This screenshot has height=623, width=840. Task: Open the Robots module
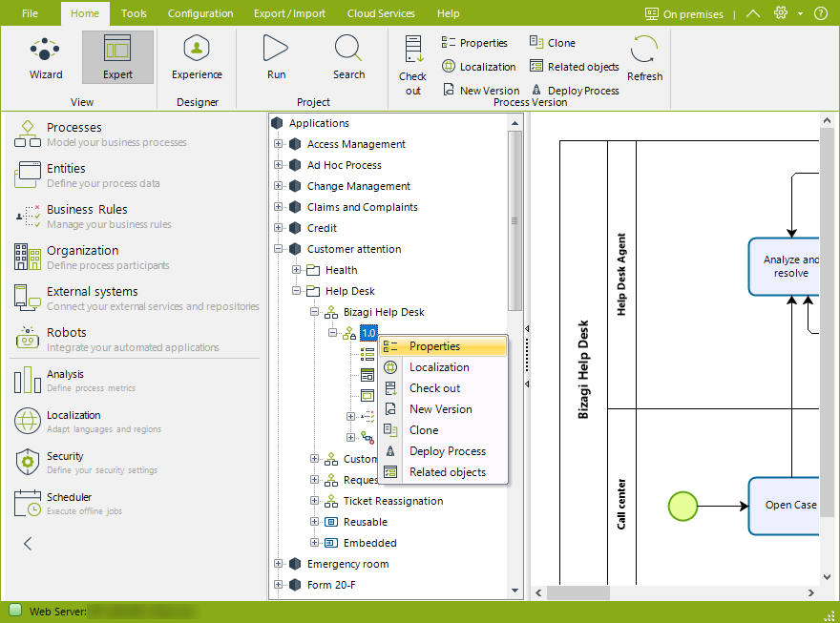[134, 340]
